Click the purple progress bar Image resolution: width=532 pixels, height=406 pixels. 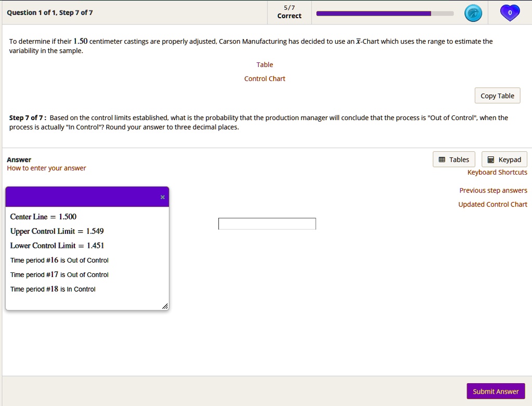374,12
